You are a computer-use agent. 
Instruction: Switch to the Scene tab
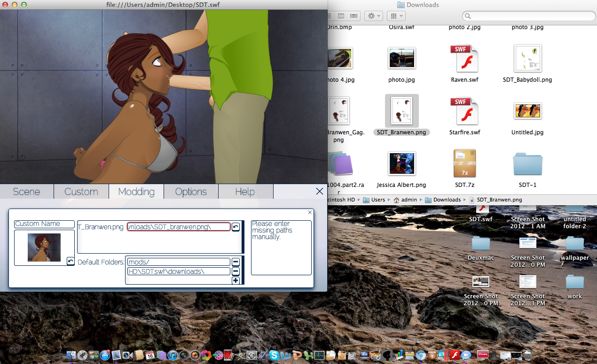(x=27, y=192)
